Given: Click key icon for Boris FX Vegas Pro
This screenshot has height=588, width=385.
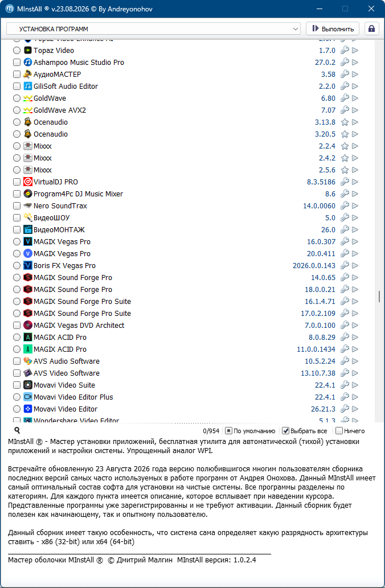Looking at the screenshot, I should (345, 265).
